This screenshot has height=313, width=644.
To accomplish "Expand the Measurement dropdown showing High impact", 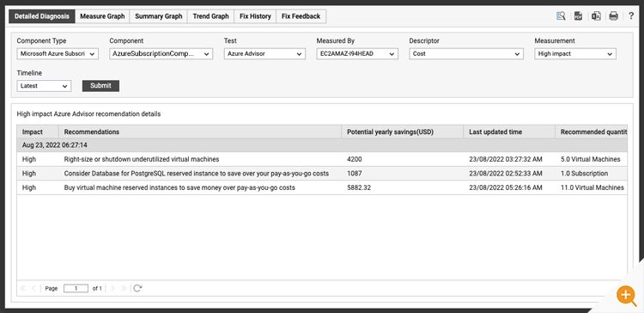I will click(x=575, y=54).
